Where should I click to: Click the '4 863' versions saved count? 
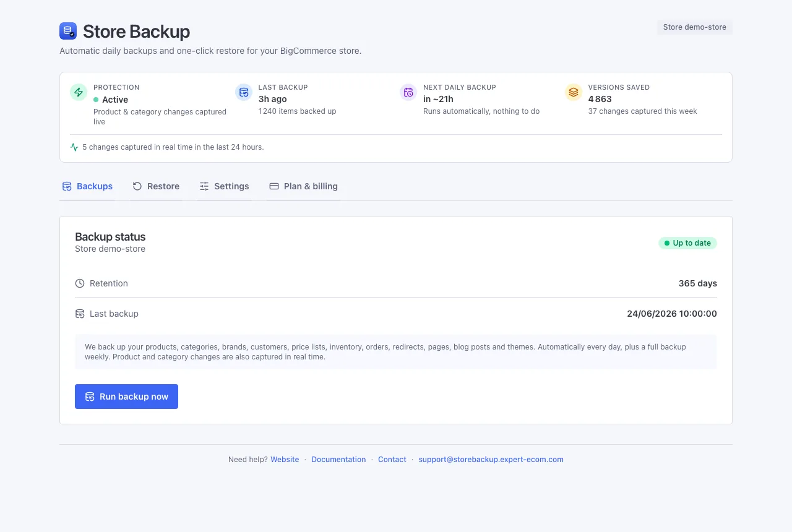pyautogui.click(x=600, y=99)
